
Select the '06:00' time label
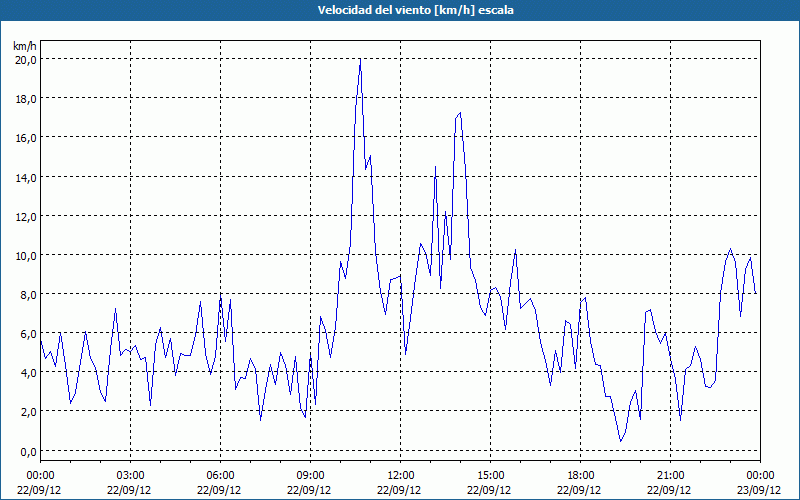click(x=220, y=476)
